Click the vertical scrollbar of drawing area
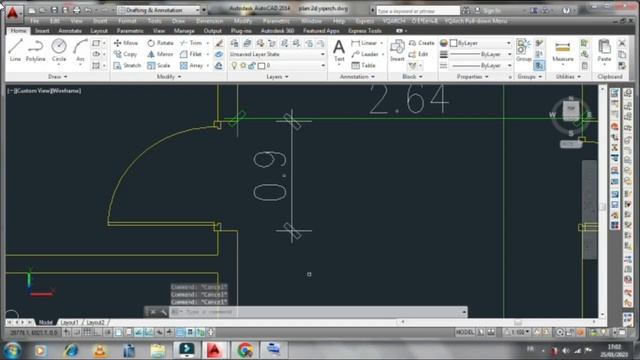Viewport: 640px width, 360px height. click(602, 201)
